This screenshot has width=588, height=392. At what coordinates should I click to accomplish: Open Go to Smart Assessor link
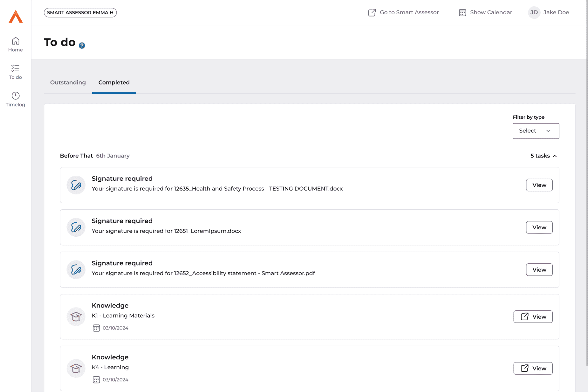point(403,12)
